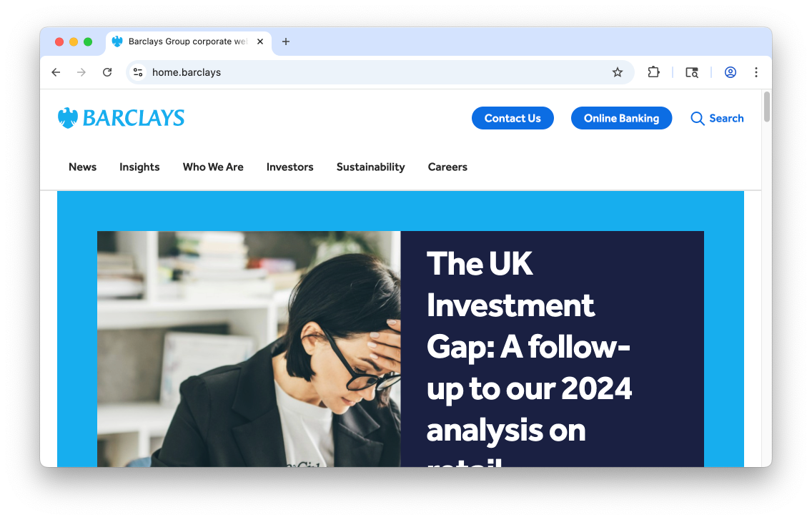Open Chrome three-dot menu

[756, 72]
